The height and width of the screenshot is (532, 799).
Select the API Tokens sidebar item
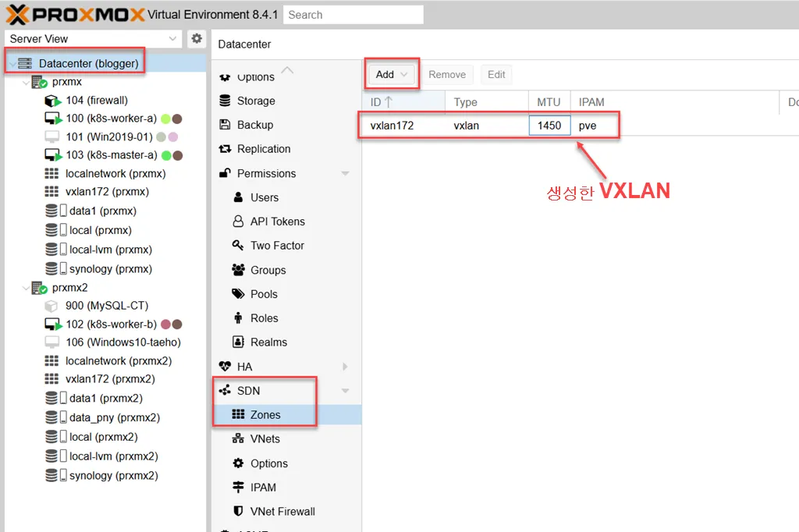point(275,222)
